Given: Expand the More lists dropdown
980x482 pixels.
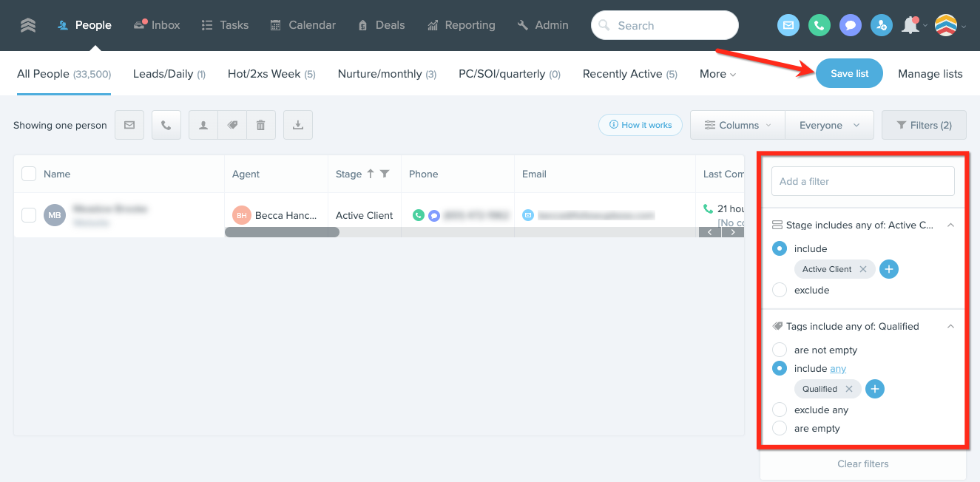Looking at the screenshot, I should pos(717,74).
